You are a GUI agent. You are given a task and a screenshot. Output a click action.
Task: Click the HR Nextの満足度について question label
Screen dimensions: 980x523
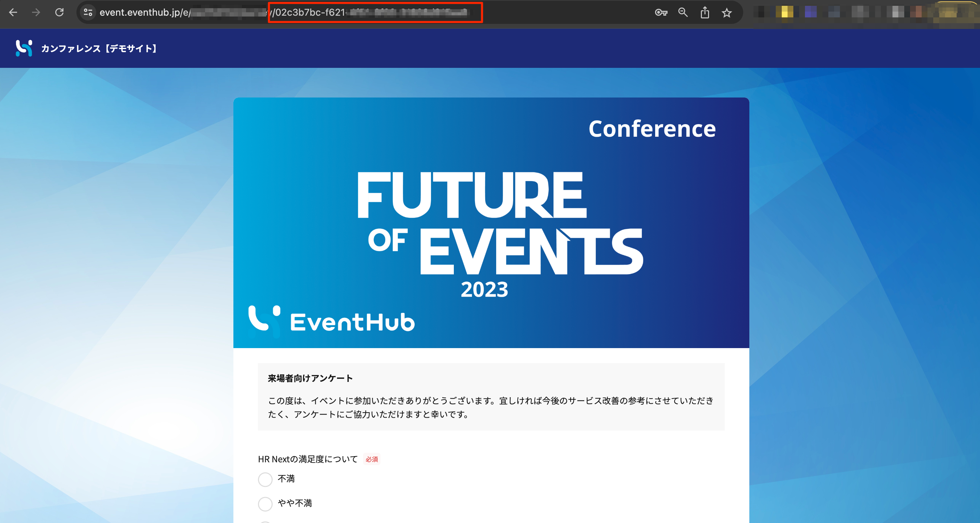[308, 459]
